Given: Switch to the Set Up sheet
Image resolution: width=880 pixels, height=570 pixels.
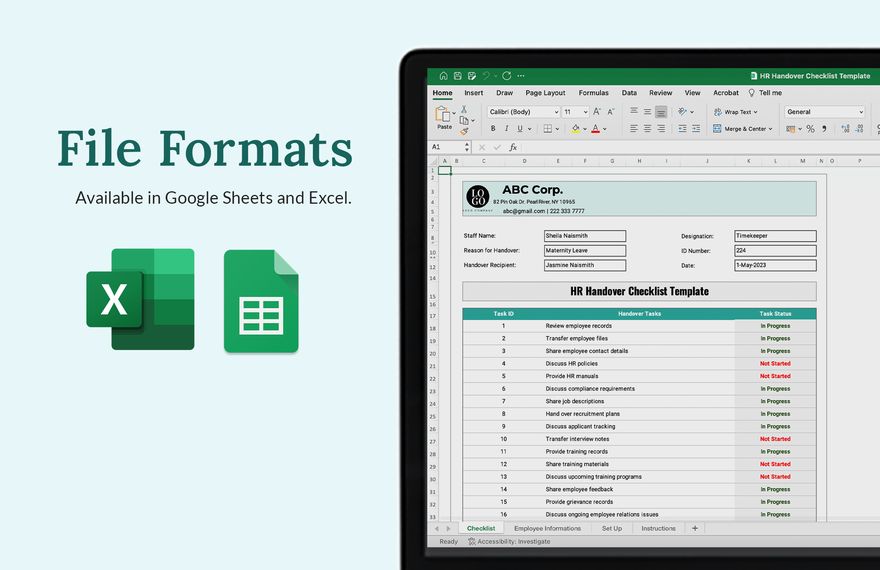Looking at the screenshot, I should (x=612, y=528).
